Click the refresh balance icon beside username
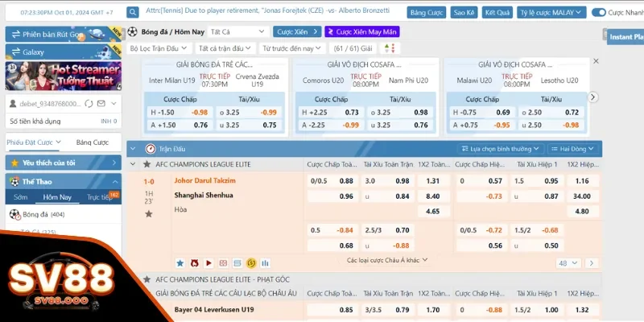Viewport: 644px width, 322px height. point(89,104)
